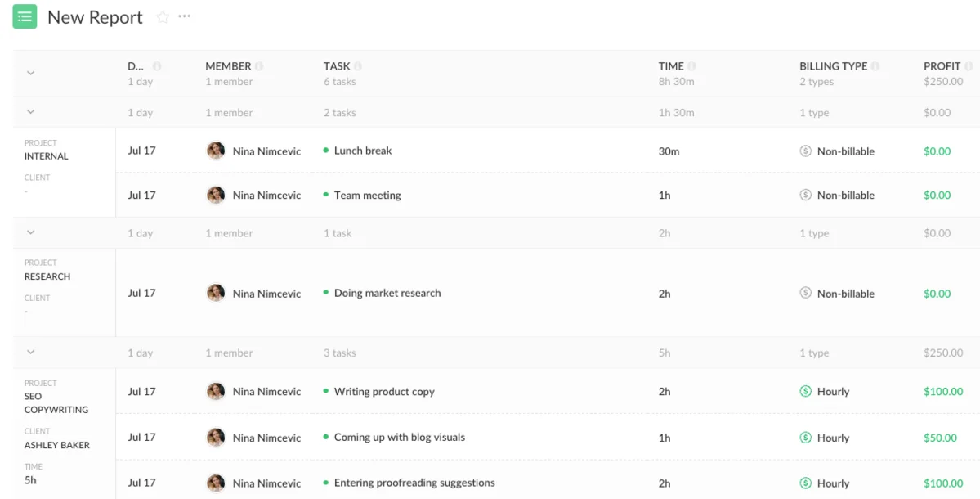The height and width of the screenshot is (499, 980).
Task: Click the non-billable dollar icon for Team meeting
Action: pos(806,195)
